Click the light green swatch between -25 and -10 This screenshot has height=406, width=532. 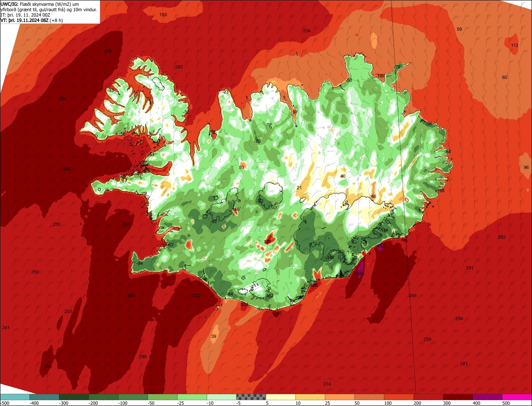[192, 397]
